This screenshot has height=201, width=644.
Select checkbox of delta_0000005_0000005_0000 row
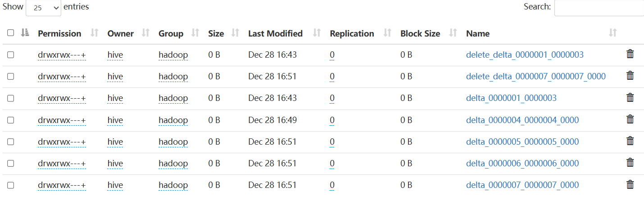11,142
